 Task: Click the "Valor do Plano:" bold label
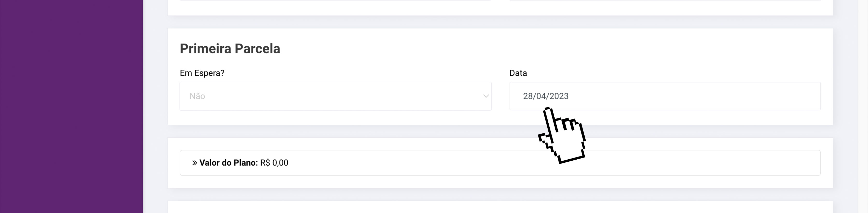tap(228, 163)
